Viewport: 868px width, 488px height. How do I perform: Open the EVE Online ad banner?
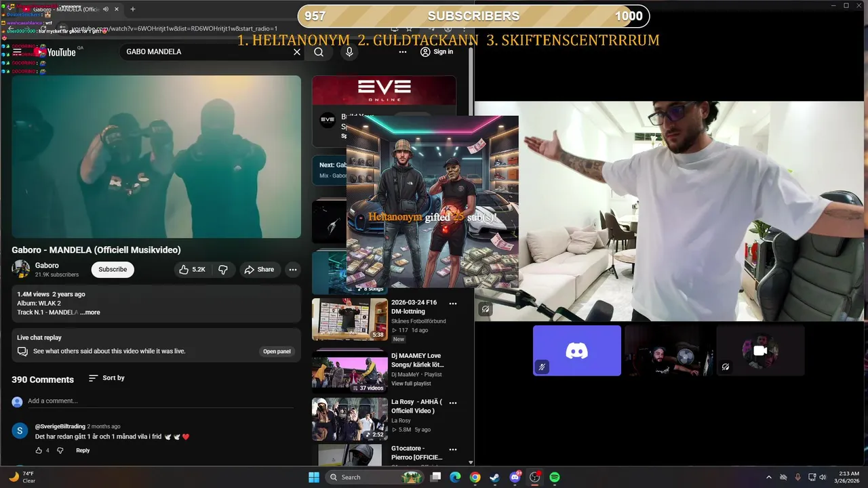(384, 89)
